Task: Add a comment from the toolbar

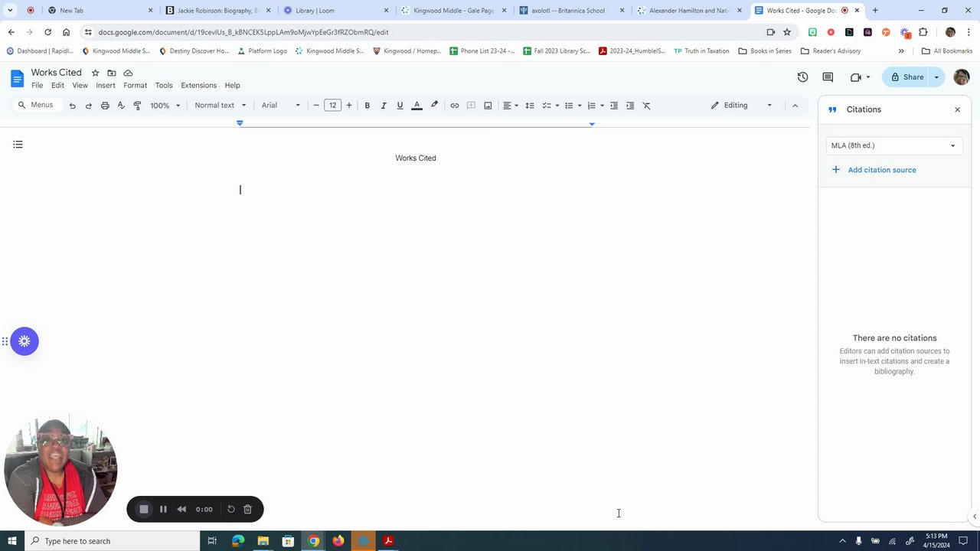Action: 471,106
